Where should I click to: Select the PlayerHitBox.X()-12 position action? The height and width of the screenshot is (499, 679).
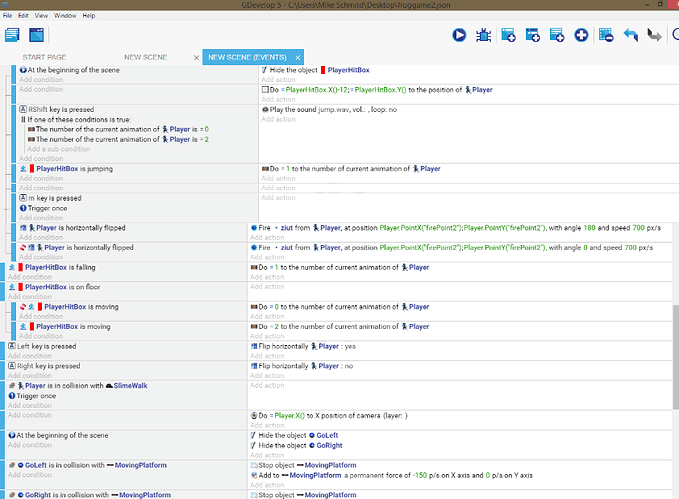point(377,90)
